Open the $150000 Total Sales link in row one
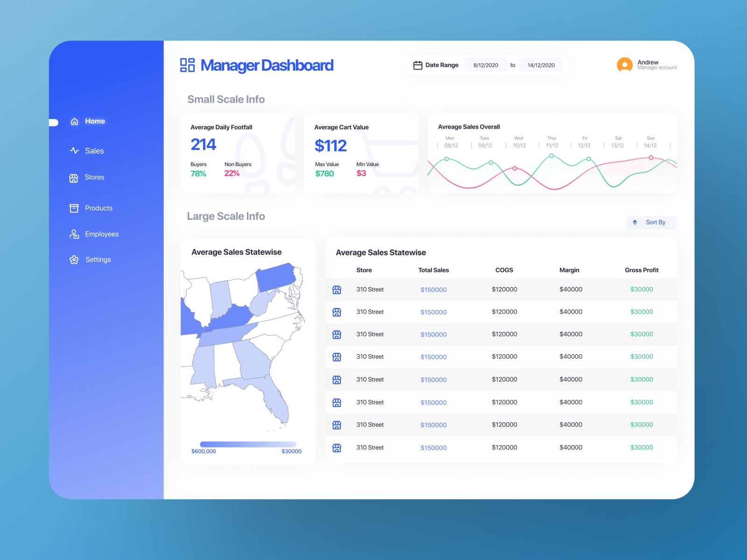 (x=433, y=289)
